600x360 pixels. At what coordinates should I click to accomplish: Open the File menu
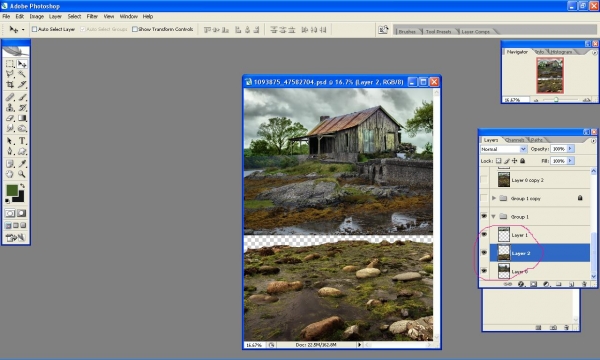click(x=6, y=16)
